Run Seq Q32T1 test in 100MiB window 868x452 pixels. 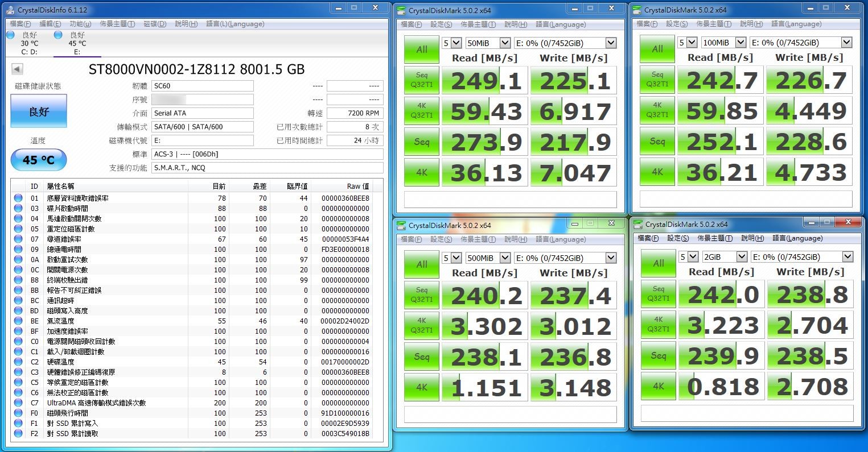pyautogui.click(x=657, y=79)
